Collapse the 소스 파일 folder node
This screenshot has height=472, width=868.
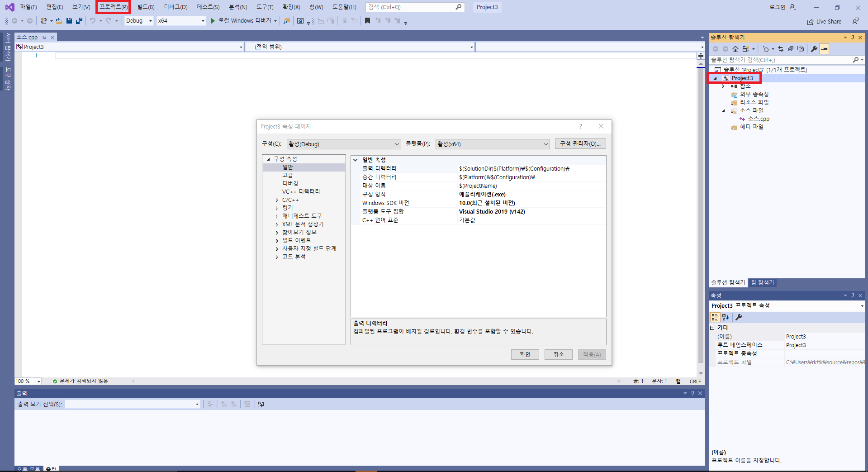tap(723, 110)
